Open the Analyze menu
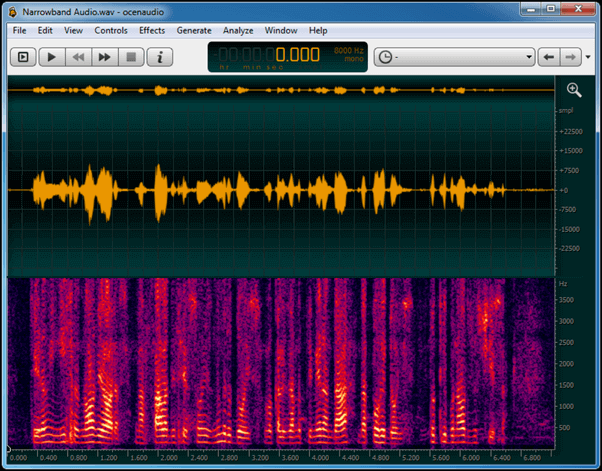 click(x=238, y=30)
